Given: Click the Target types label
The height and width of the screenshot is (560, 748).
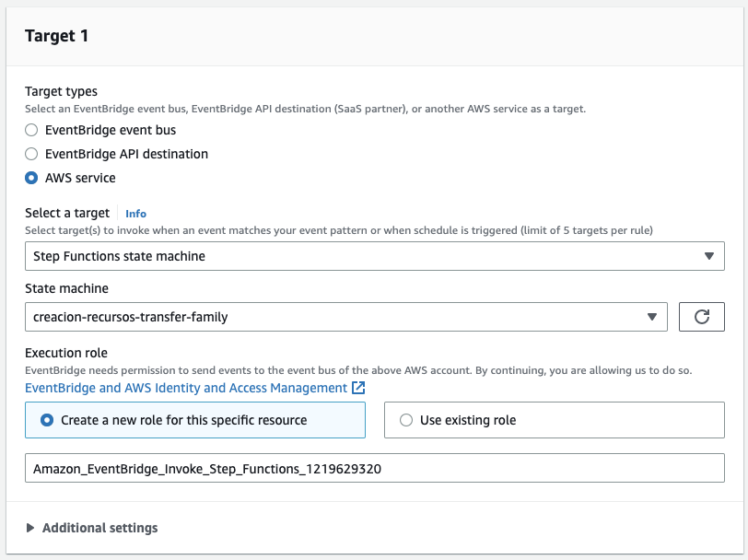Looking at the screenshot, I should tap(61, 91).
